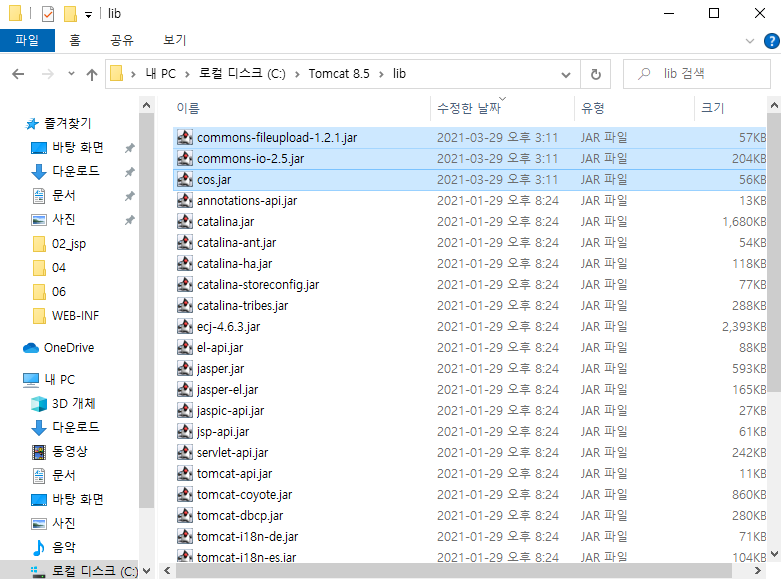Open 3D 개체 under 내 PC
781x579 pixels.
(74, 404)
